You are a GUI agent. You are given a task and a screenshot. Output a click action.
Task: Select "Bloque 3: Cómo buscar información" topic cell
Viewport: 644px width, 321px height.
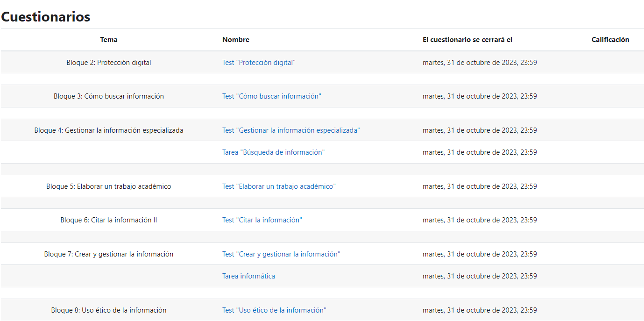109,96
